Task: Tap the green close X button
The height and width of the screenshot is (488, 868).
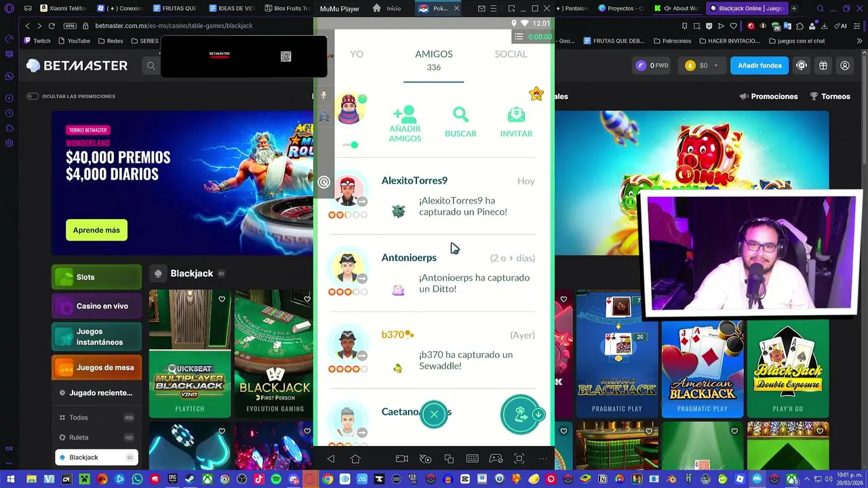Action: [434, 414]
